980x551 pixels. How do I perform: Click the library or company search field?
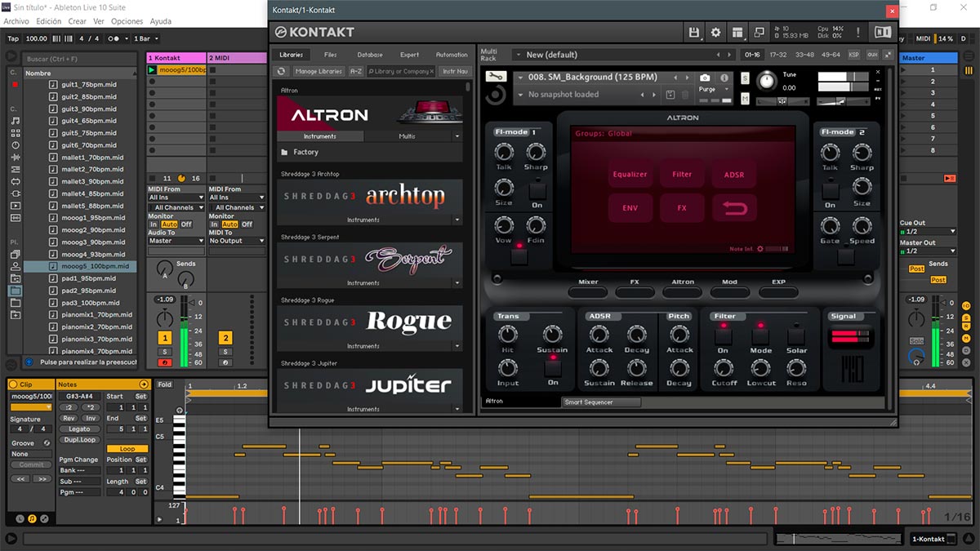[x=401, y=71]
